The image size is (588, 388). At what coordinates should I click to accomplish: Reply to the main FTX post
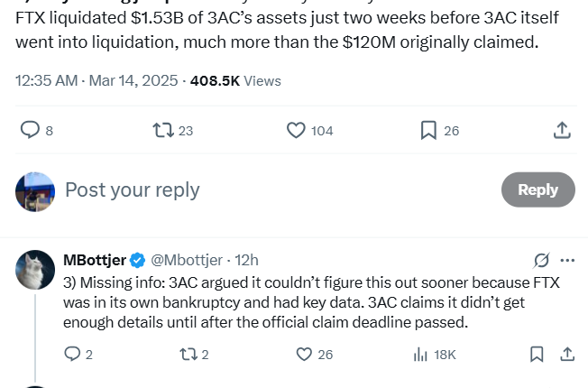pos(31,130)
